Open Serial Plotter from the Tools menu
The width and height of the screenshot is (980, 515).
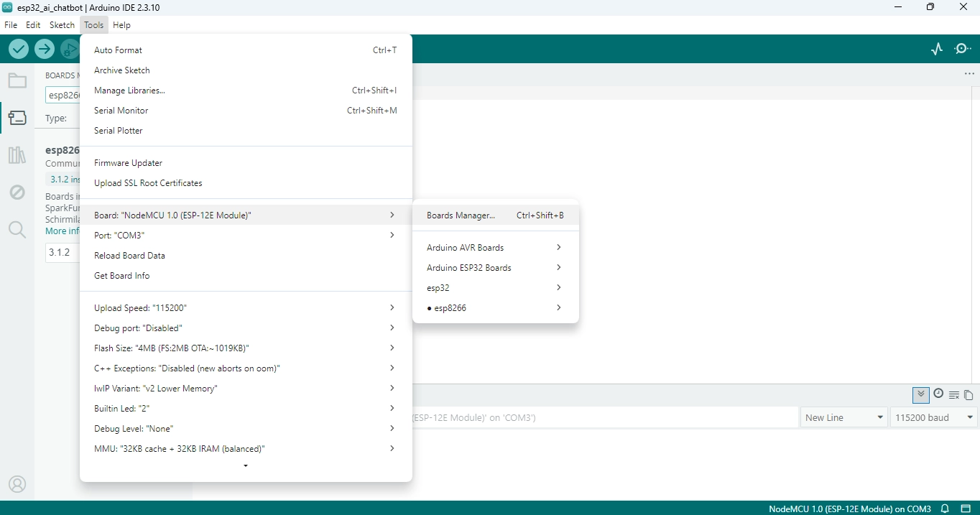point(246,131)
